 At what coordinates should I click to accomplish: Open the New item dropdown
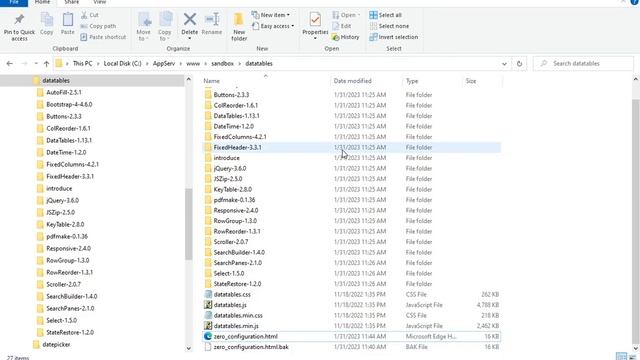pos(271,15)
